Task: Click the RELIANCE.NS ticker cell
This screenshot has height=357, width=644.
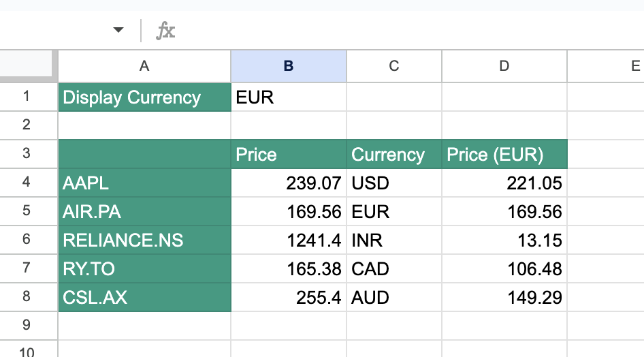Action: tap(144, 240)
